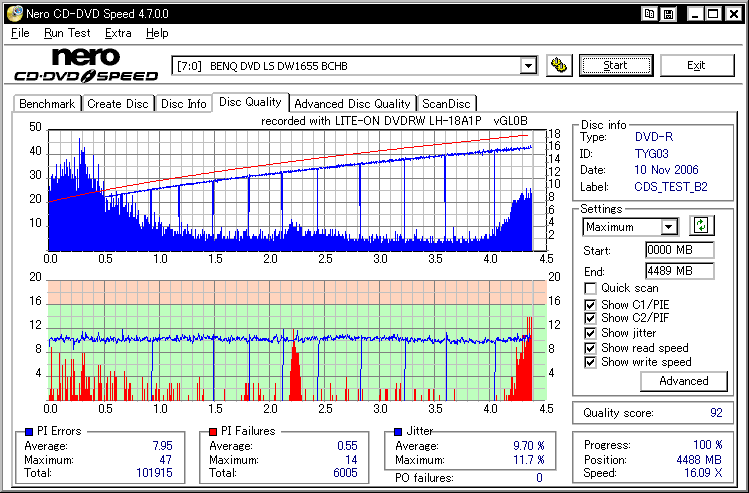This screenshot has width=749, height=493.
Task: Click the PO failures value 0
Action: 539,478
